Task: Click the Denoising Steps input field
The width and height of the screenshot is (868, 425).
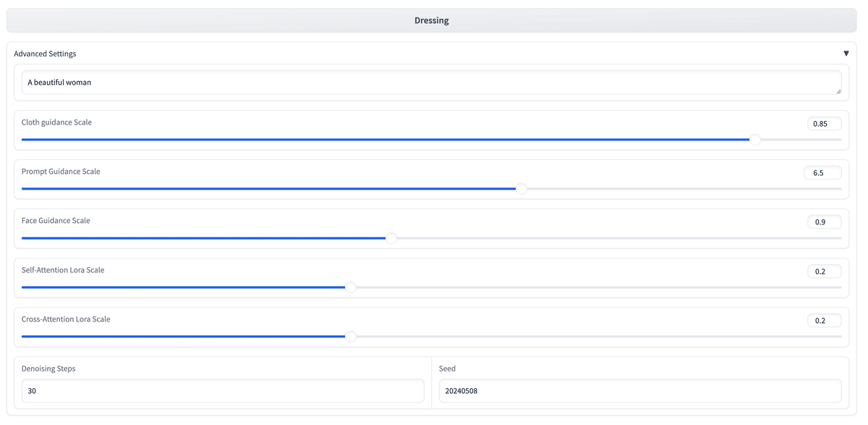Action: tap(223, 391)
